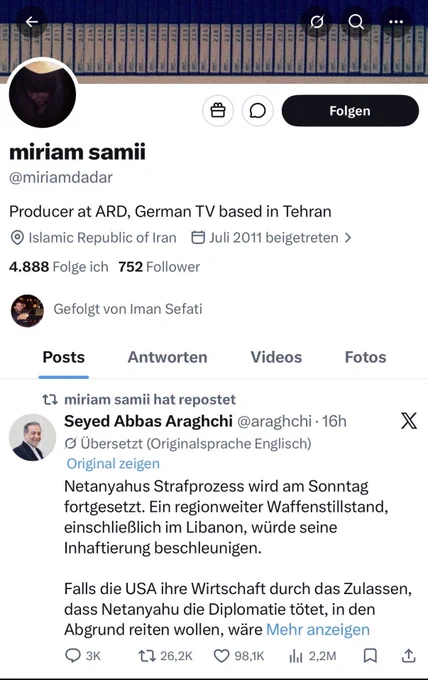The height and width of the screenshot is (680, 428).
Task: Expand the Juli 2011 beigetreten chevron
Action: pyautogui.click(x=348, y=238)
